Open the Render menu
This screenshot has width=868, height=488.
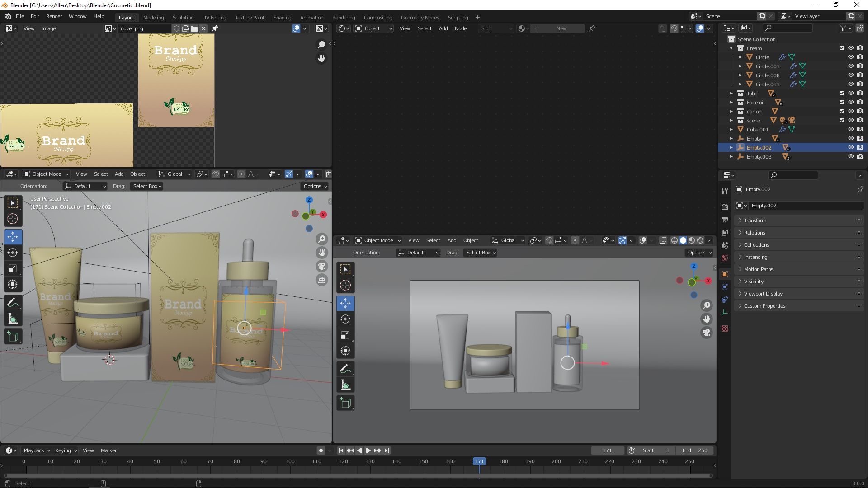pyautogui.click(x=54, y=16)
